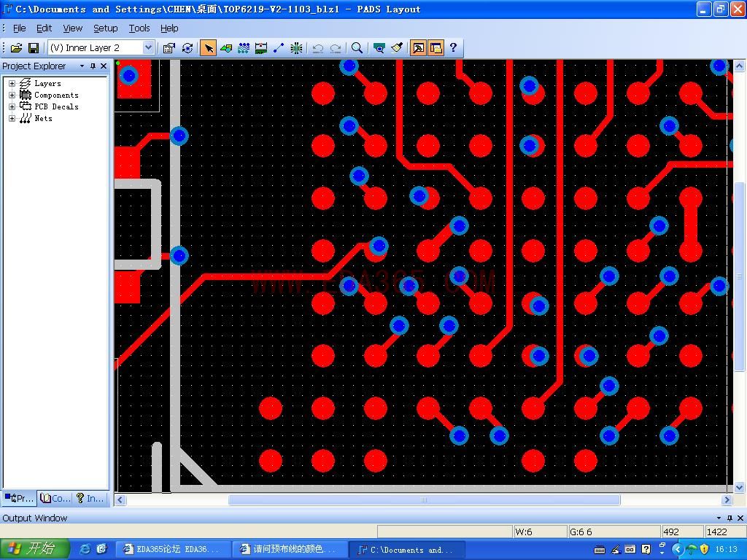Screen dimensions: 747x560
Task: Expand the PCB Decals tree node
Action: point(12,106)
